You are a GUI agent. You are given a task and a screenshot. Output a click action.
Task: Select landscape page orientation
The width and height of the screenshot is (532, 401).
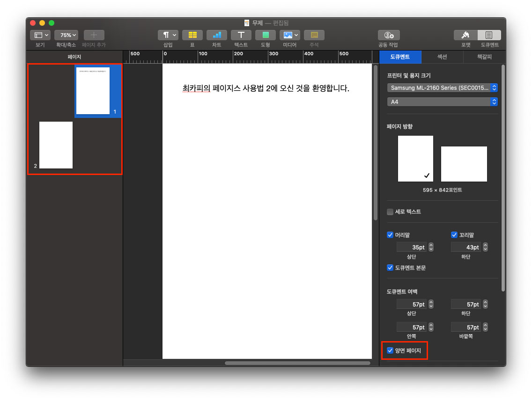pyautogui.click(x=464, y=164)
